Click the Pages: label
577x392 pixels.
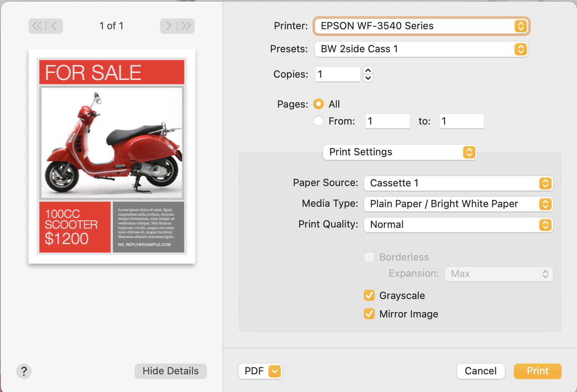click(293, 104)
